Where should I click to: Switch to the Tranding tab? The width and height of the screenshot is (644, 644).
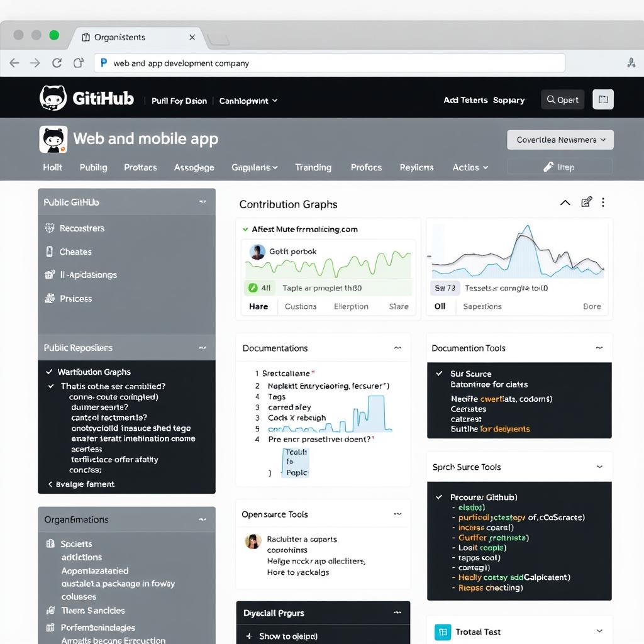tap(313, 167)
